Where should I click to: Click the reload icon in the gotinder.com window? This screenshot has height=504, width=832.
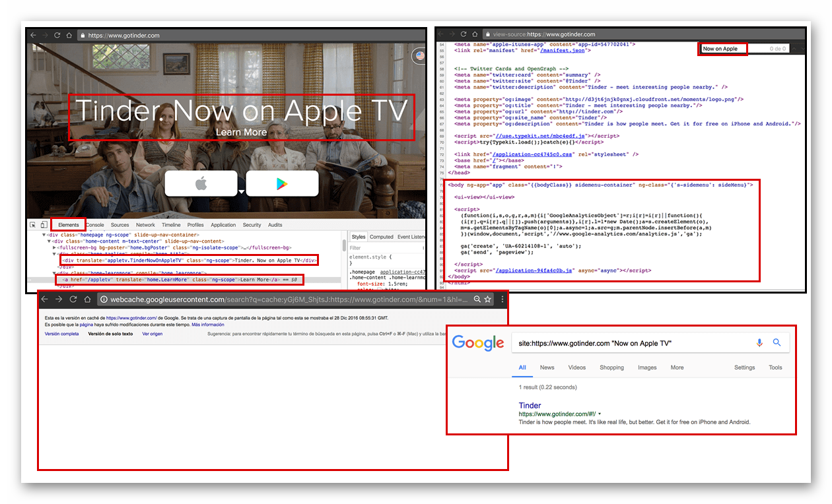tap(57, 36)
